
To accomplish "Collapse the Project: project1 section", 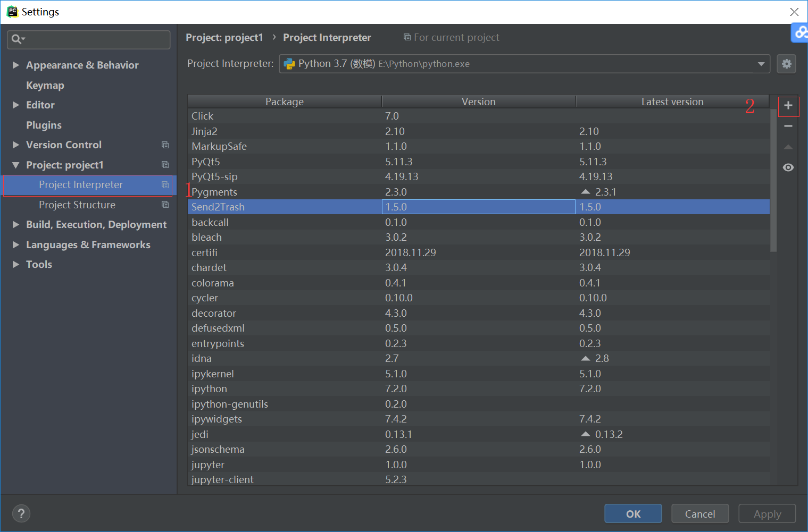I will (x=16, y=165).
